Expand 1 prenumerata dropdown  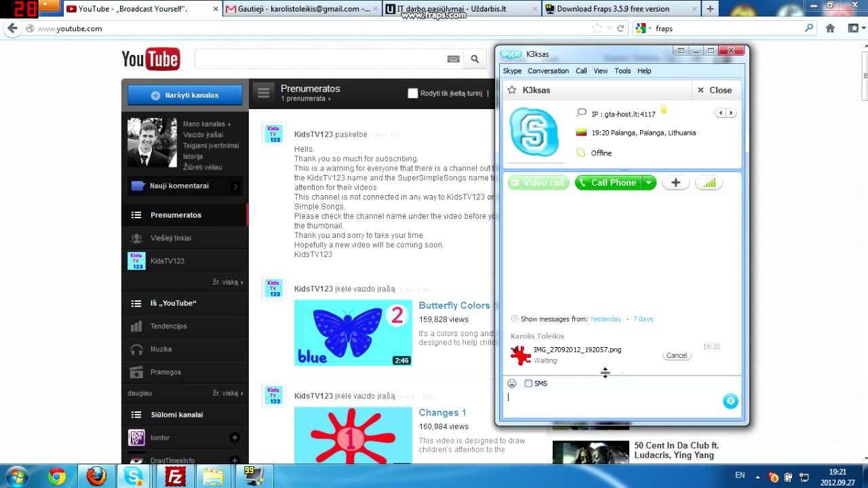pyautogui.click(x=306, y=99)
